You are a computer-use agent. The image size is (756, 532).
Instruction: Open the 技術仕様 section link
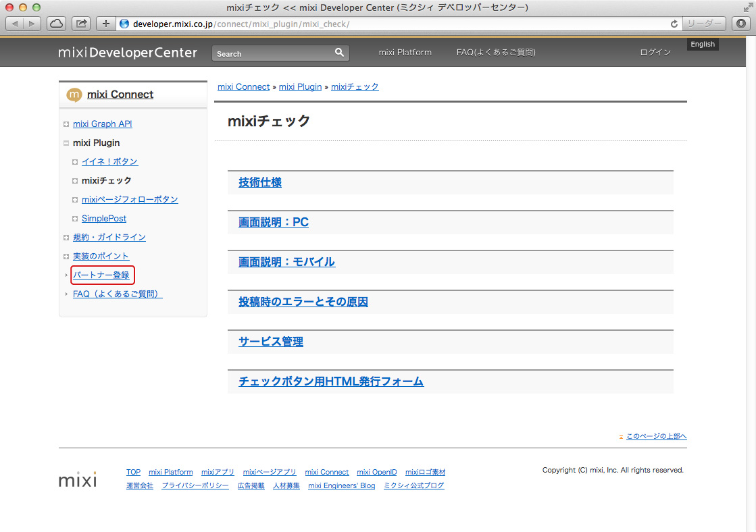pyautogui.click(x=260, y=182)
